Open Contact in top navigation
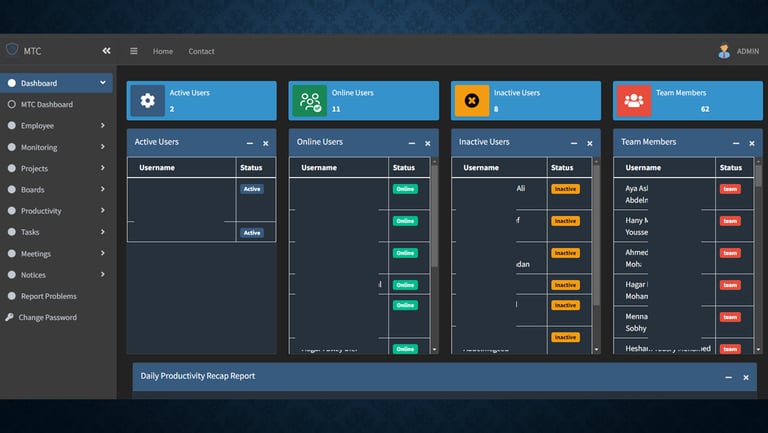This screenshot has width=768, height=433. pyautogui.click(x=201, y=51)
